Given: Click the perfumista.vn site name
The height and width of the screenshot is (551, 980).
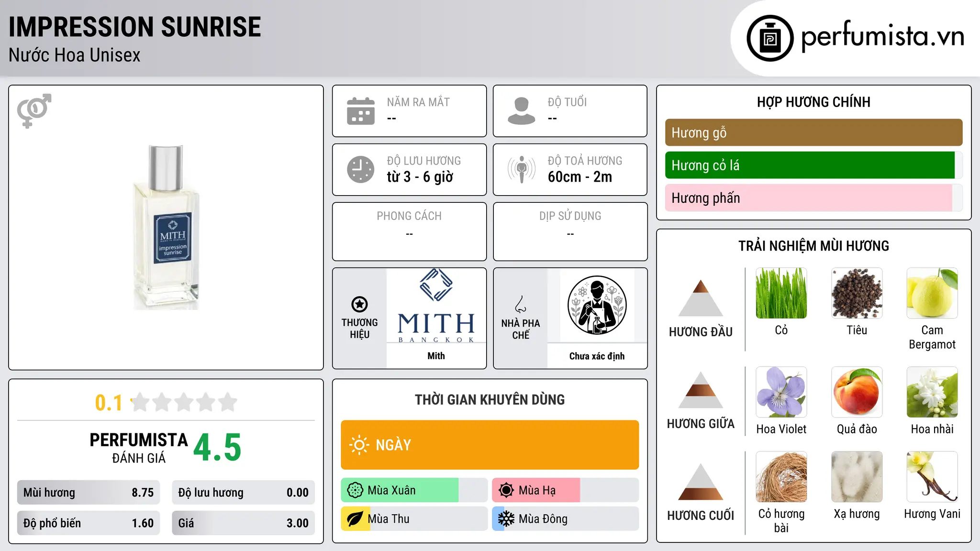Looking at the screenshot, I should (x=883, y=36).
